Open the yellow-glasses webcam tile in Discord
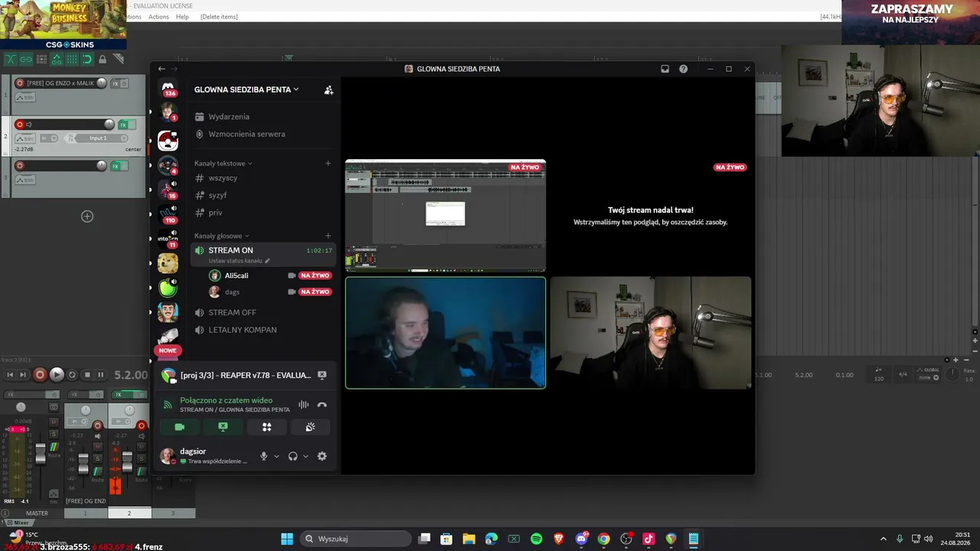980x551 pixels. pos(651,333)
